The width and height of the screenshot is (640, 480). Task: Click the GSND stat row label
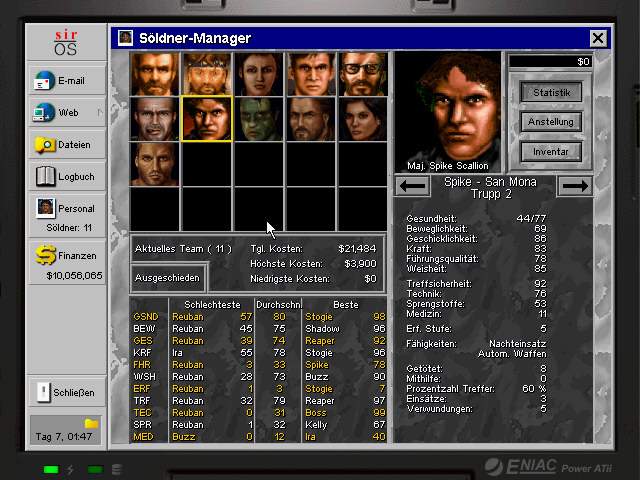[145, 317]
